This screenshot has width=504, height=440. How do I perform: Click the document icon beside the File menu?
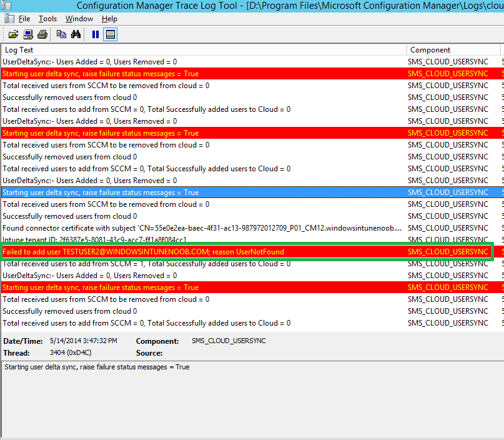pyautogui.click(x=9, y=19)
